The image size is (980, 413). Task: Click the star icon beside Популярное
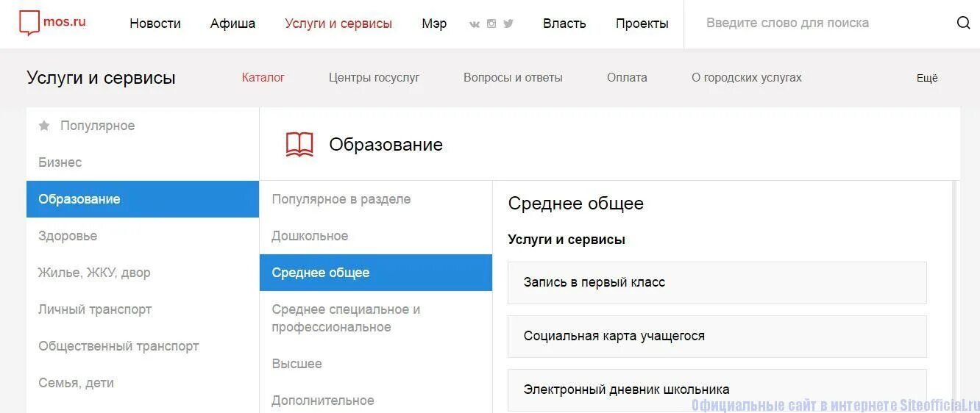(44, 126)
